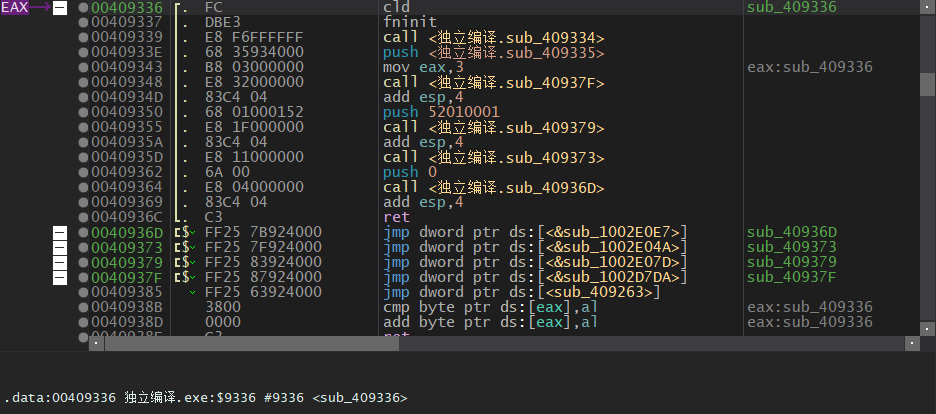Toggle breakpoint dot at address 0040938B
Image resolution: width=936 pixels, height=414 pixels.
click(84, 307)
